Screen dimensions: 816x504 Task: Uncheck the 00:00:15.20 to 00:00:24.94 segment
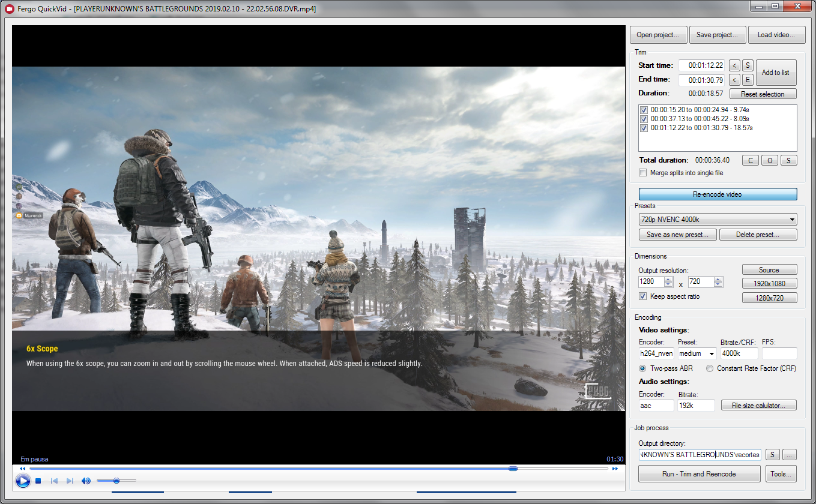[644, 110]
